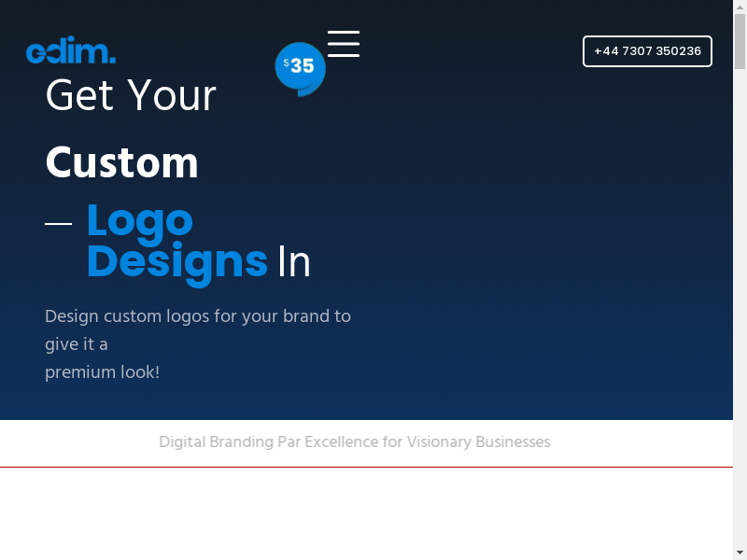Click the "Get Your" heading text

coord(131,95)
